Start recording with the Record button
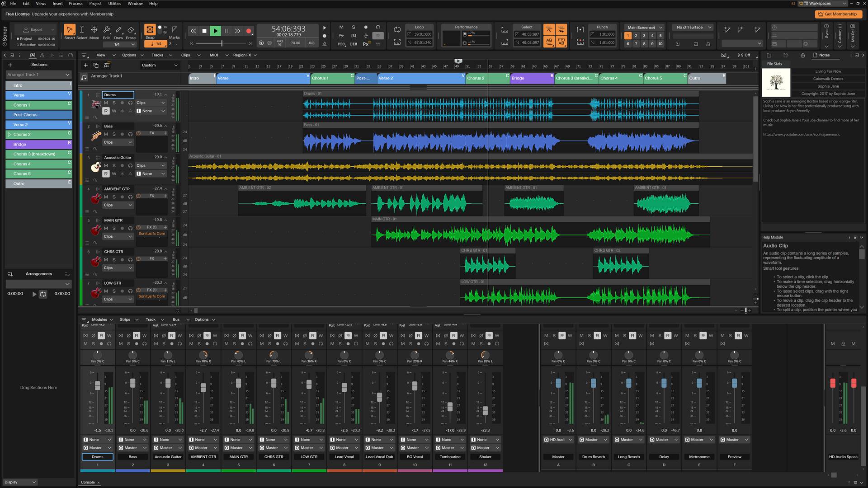The height and width of the screenshot is (488, 868). coord(249,31)
